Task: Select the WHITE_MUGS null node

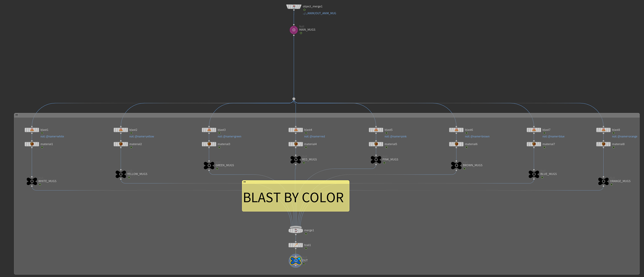Action: point(32,181)
